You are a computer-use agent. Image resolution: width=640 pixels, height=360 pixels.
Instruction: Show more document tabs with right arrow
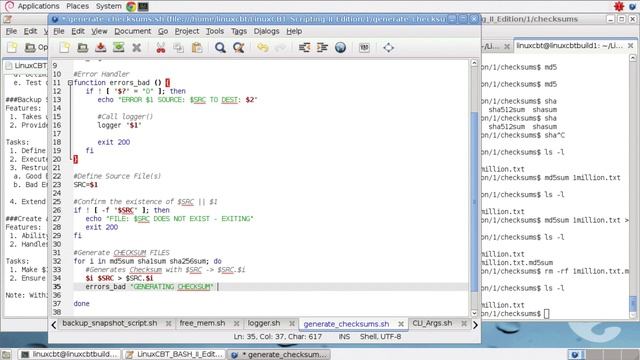point(475,324)
